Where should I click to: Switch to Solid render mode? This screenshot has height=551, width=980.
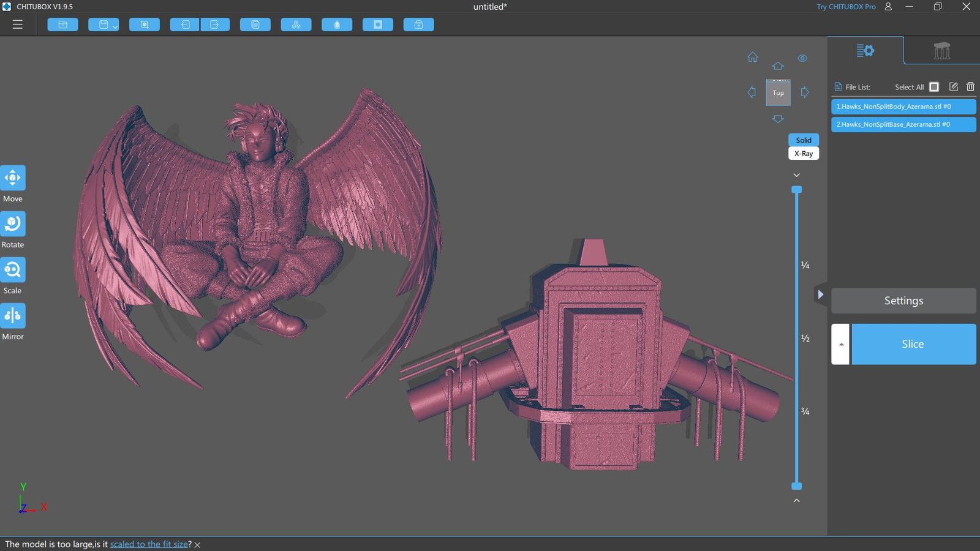[x=804, y=140]
